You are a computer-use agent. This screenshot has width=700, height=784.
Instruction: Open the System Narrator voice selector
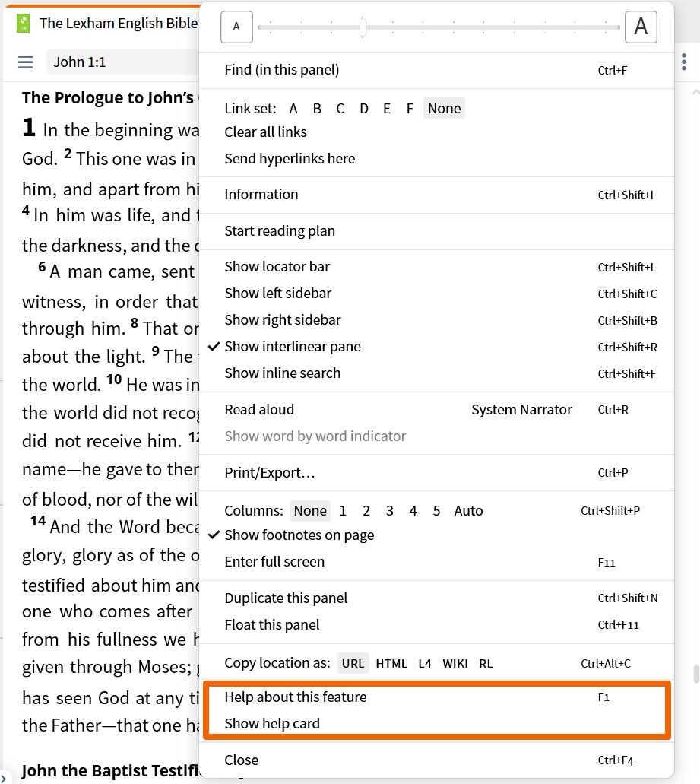point(521,410)
